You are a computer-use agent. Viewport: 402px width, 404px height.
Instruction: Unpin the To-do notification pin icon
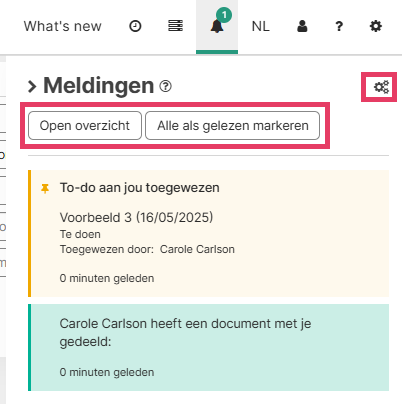(45, 189)
